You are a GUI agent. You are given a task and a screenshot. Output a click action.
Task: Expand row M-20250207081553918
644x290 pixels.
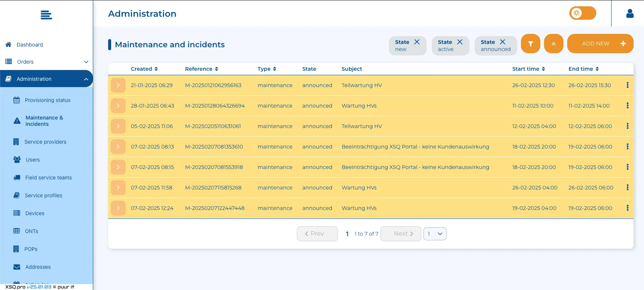point(118,167)
